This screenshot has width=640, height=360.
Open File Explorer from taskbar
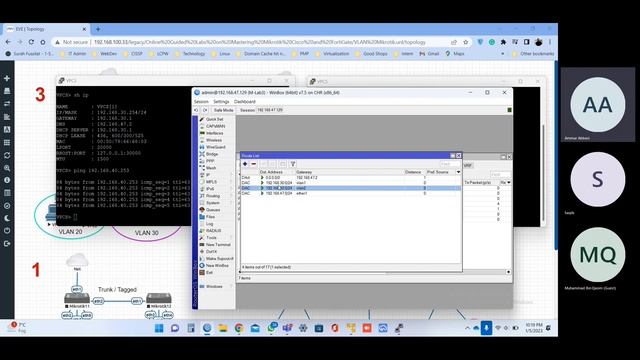click(223, 328)
